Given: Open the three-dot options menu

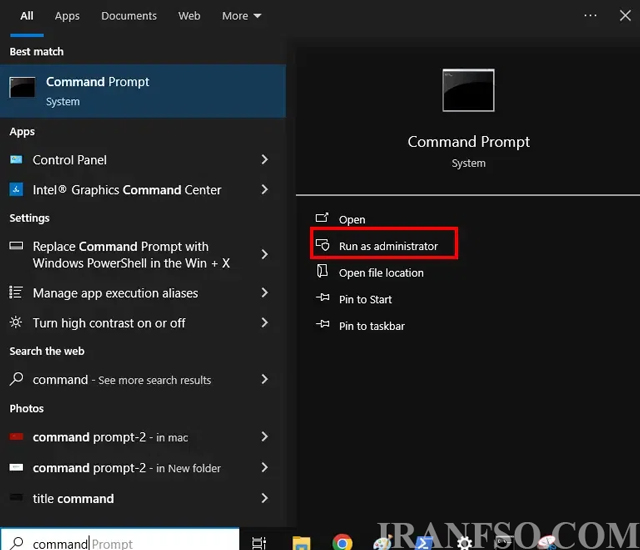Looking at the screenshot, I should point(590,16).
